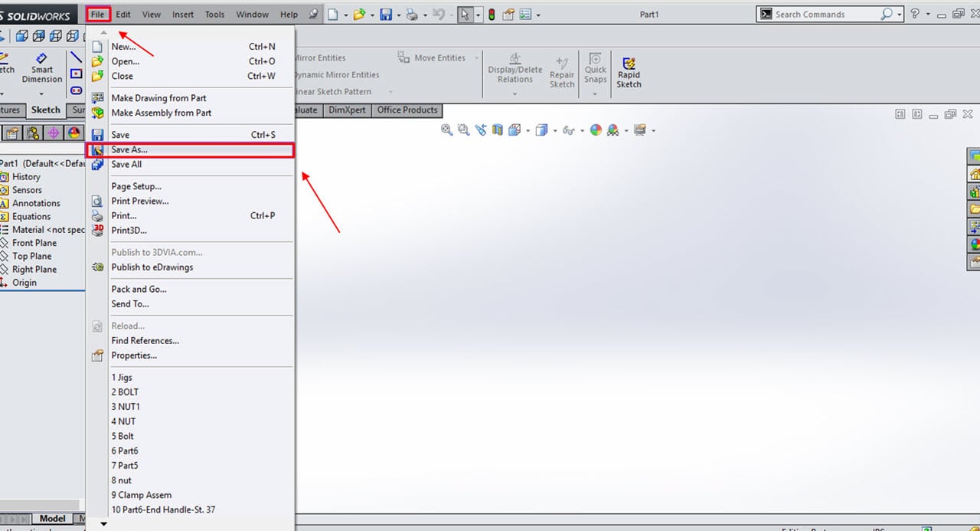Select Front Plane in feature tree
980x531 pixels.
[x=34, y=243]
